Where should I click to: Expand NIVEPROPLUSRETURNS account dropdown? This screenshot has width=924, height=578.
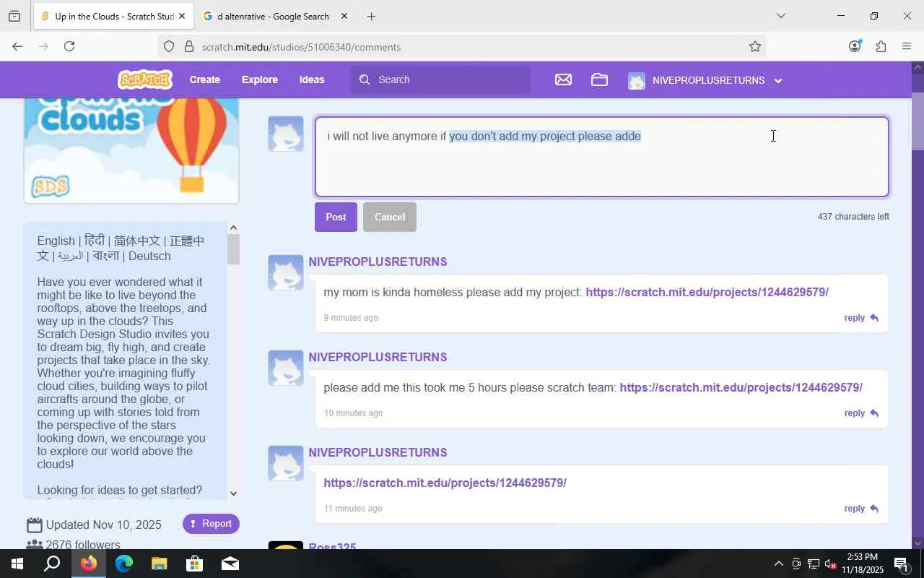coord(778,80)
